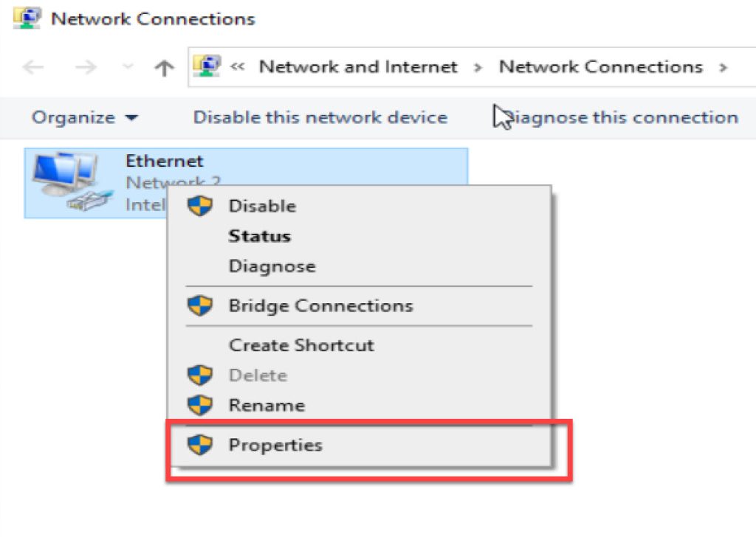The width and height of the screenshot is (756, 537).
Task: Click the Network Connections title bar icon
Action: click(x=27, y=18)
